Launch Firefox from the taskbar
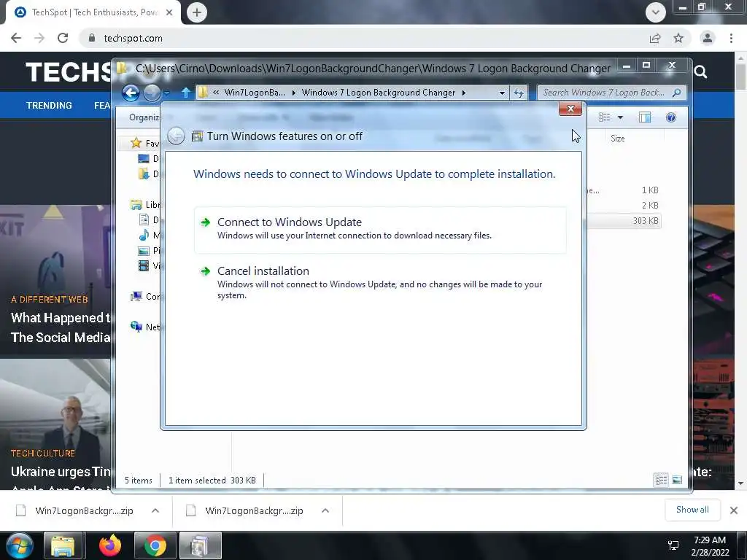The height and width of the screenshot is (560, 747). 110,545
